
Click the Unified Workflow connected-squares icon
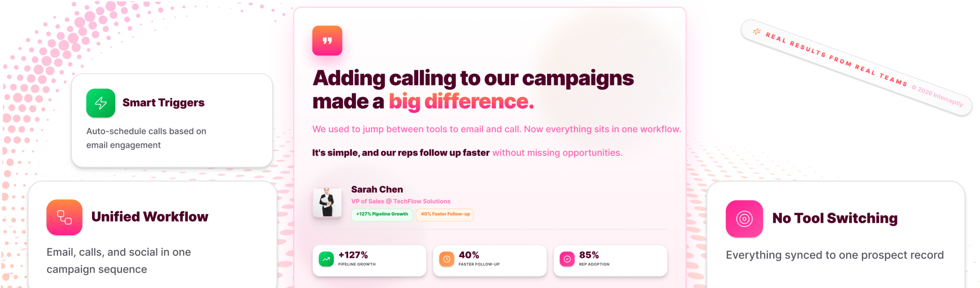click(64, 217)
